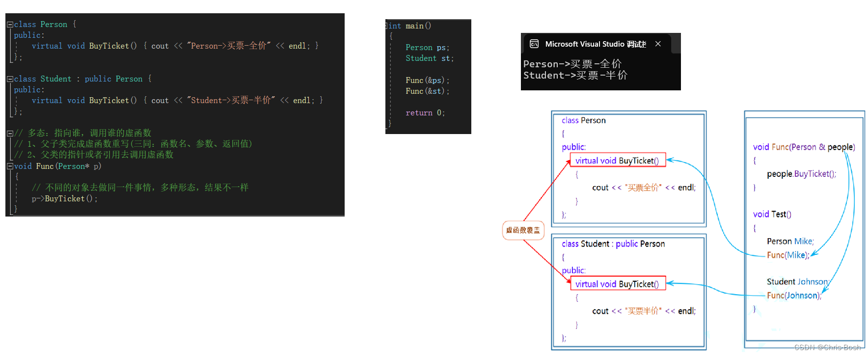Image resolution: width=868 pixels, height=355 pixels.
Task: Click 'class Student : public Person' declaration line
Action: (x=82, y=79)
